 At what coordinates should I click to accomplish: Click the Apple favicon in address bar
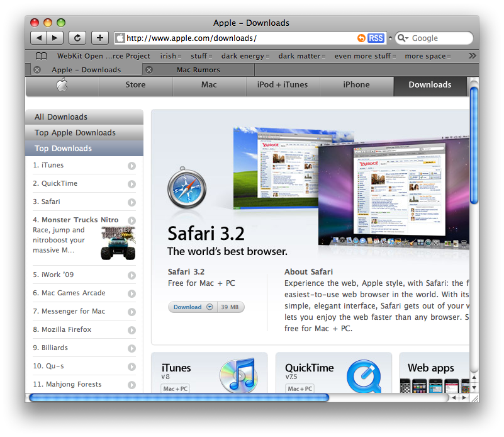point(120,38)
